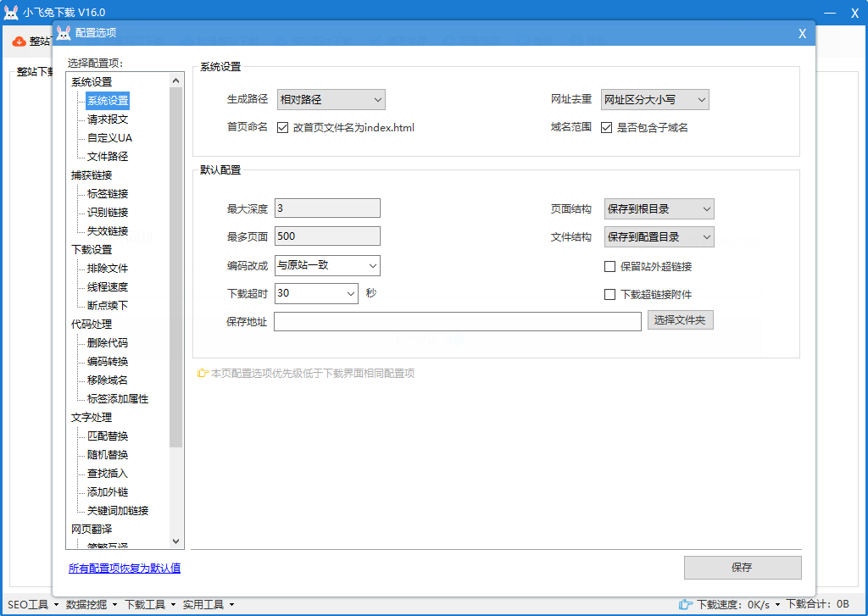Screen dimensions: 868x616
Task: Open the 下载工具 menu
Action: 150,605
